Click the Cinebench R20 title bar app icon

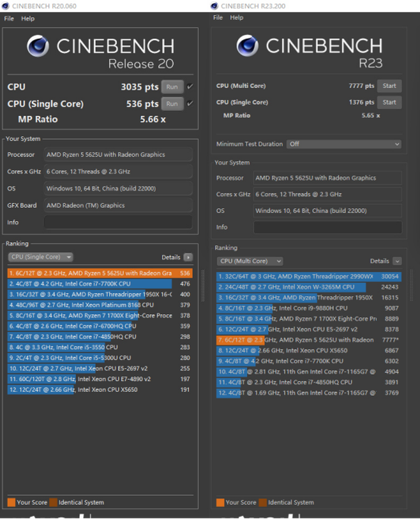coord(6,6)
